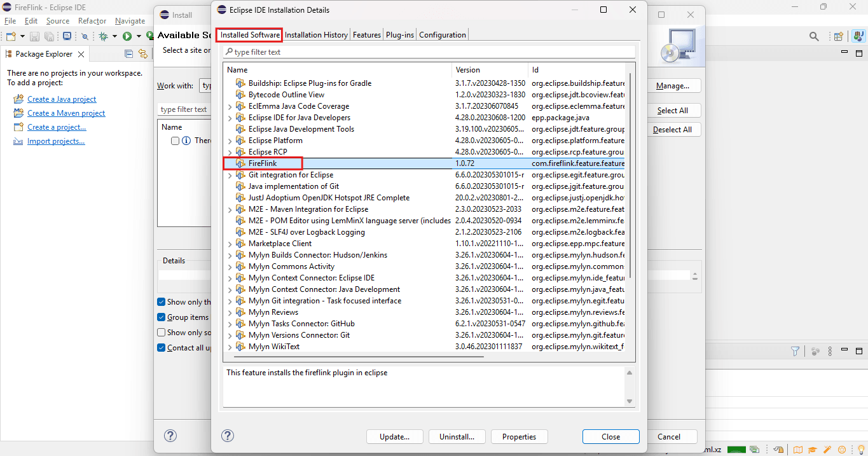Image resolution: width=868 pixels, height=456 pixels.
Task: Expand the Marketplace Client node
Action: 230,244
